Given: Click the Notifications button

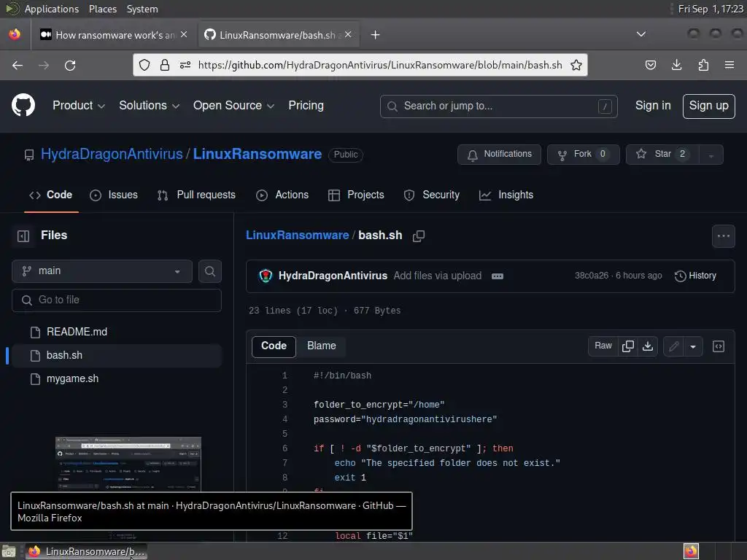Looking at the screenshot, I should (499, 155).
